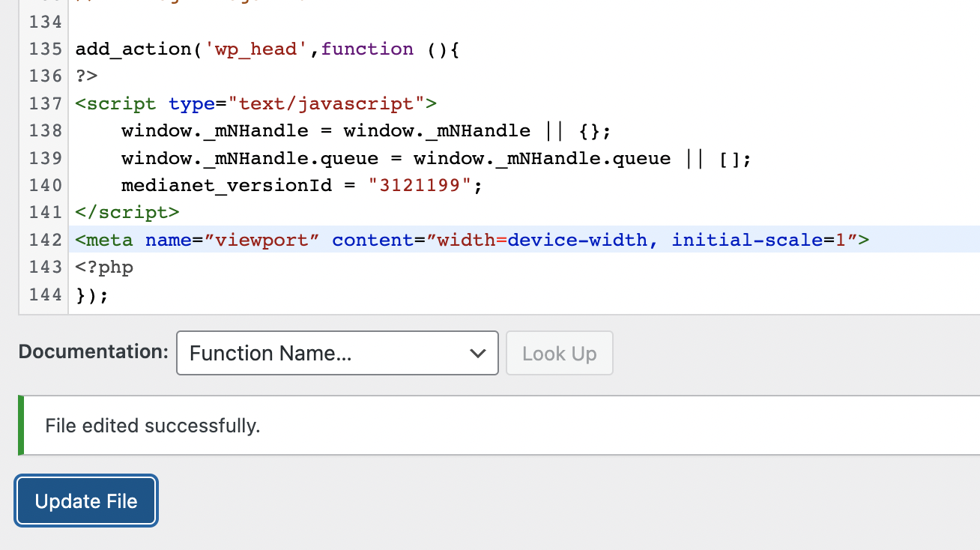The image size is (980, 550).
Task: Click the 'add_action' function call text
Action: (134, 49)
